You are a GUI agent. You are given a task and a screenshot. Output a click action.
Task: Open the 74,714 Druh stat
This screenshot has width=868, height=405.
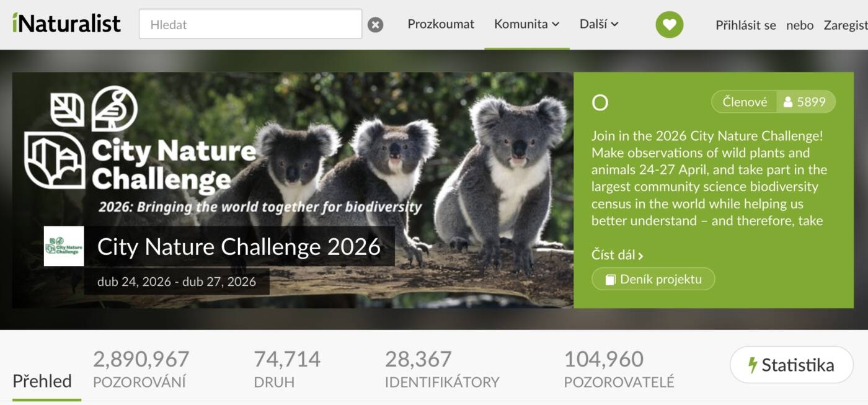click(x=287, y=368)
